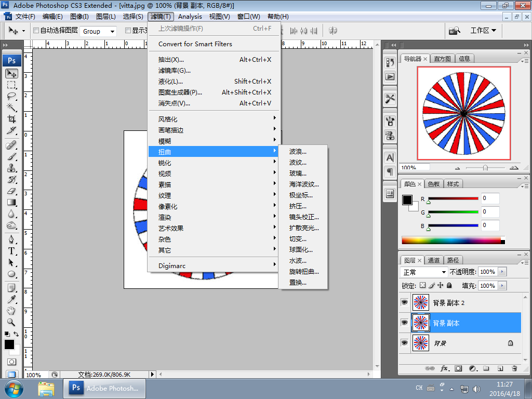Image resolution: width=532 pixels, height=399 pixels.
Task: Select the Type tool
Action: [11, 251]
